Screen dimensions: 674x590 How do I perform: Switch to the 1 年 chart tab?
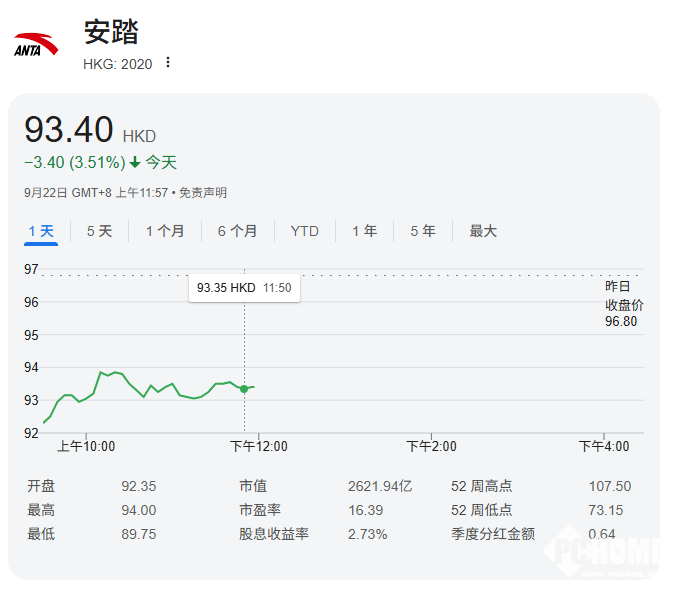click(364, 231)
